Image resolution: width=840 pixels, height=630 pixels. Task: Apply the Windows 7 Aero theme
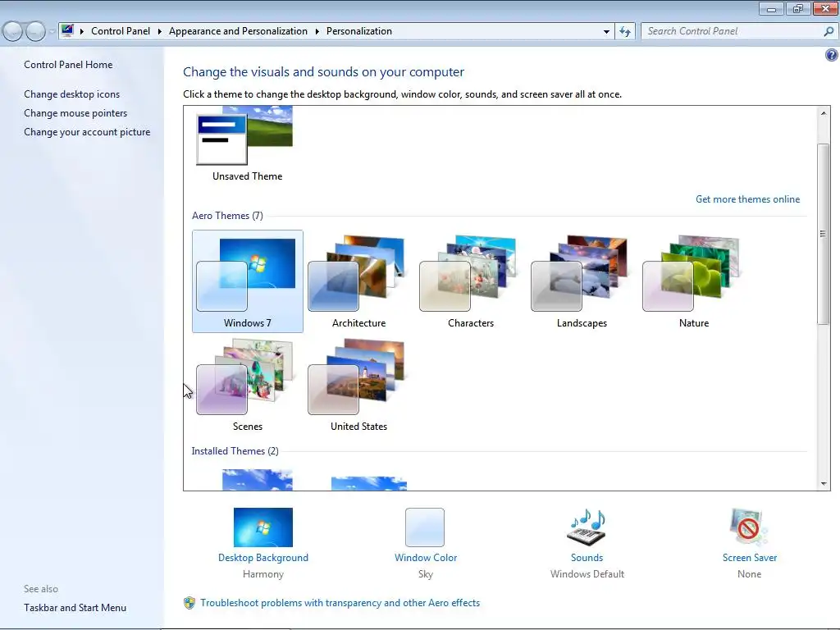pyautogui.click(x=248, y=281)
